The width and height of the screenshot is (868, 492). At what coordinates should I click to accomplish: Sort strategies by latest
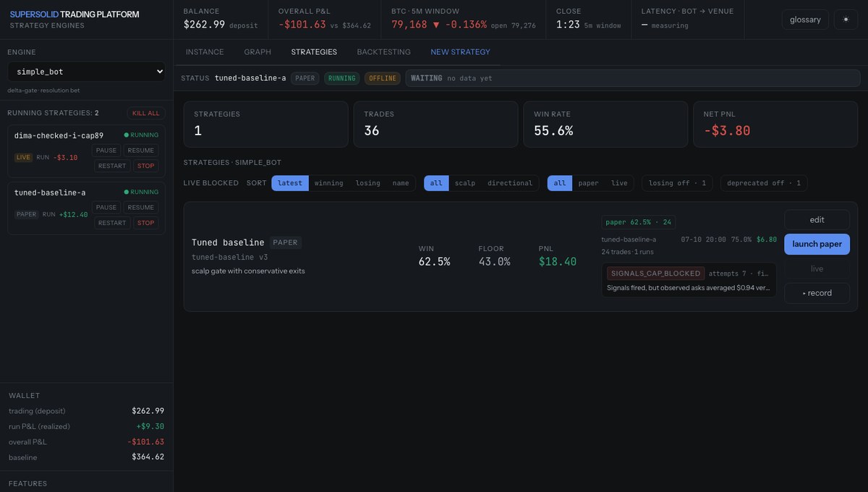[290, 183]
